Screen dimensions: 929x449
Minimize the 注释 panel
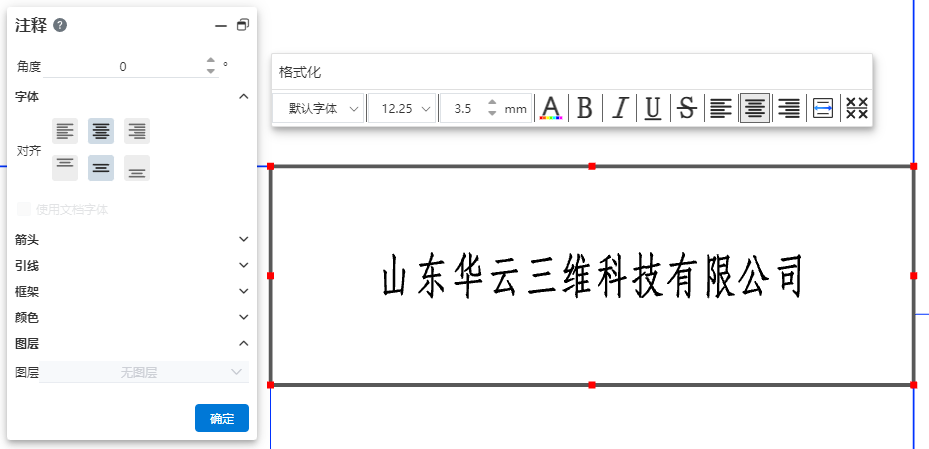coord(221,25)
